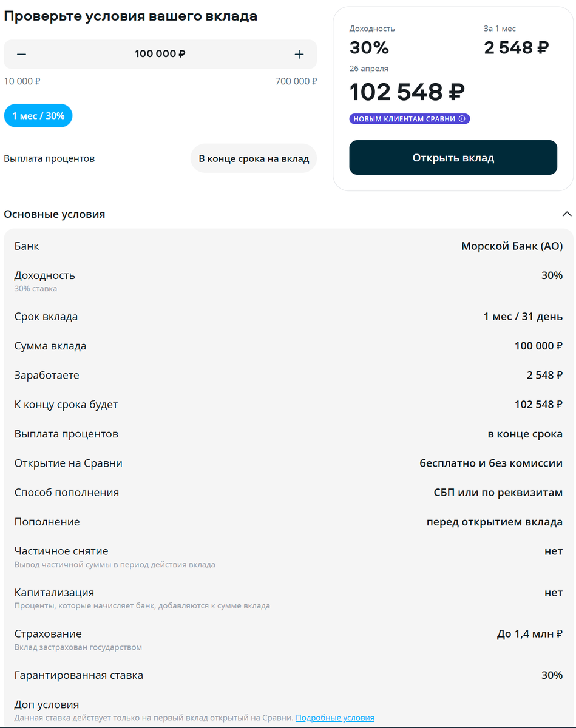
Task: Click the НОВЫМ КЛИЕНТАМ СРАВНИ badge text
Action: [x=404, y=119]
